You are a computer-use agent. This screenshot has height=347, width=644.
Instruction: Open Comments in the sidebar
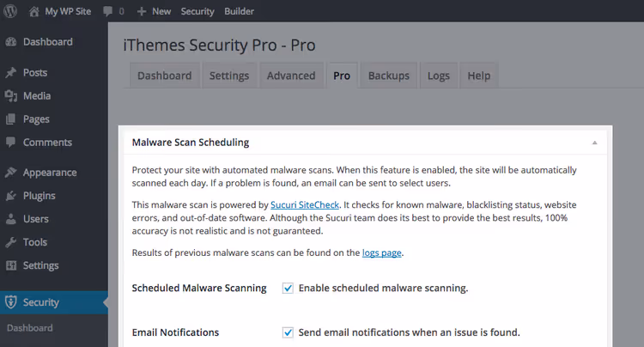tap(47, 143)
